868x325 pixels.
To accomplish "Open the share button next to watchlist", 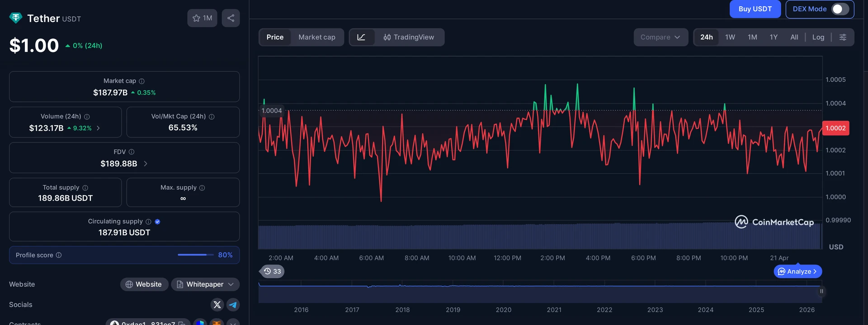I will [231, 18].
